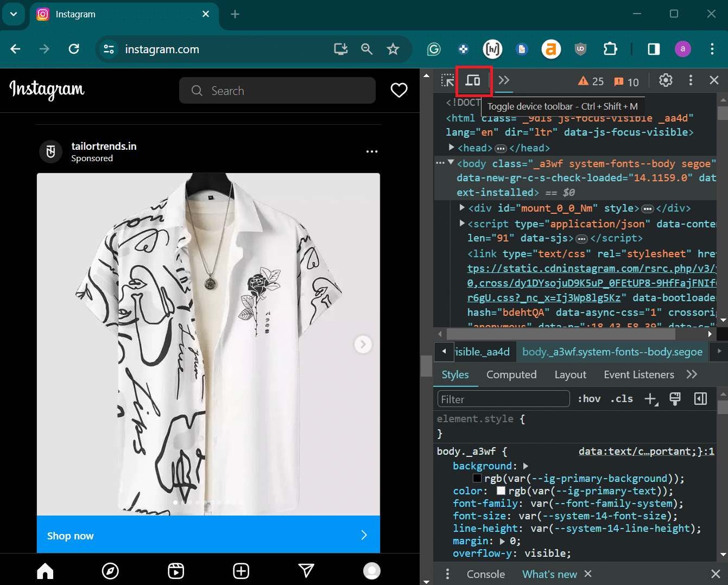Toggle rendering emulations paintbrush icon
The image size is (728, 585).
coord(675,399)
